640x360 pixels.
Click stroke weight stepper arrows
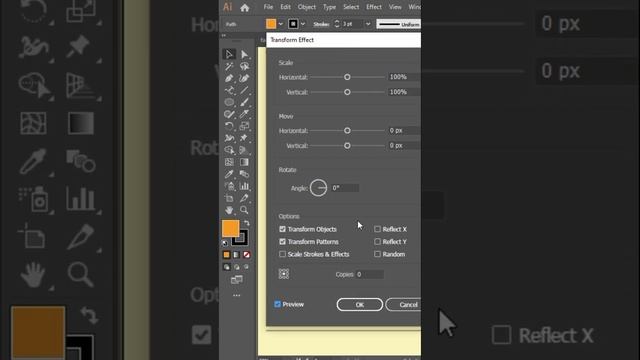pos(337,24)
